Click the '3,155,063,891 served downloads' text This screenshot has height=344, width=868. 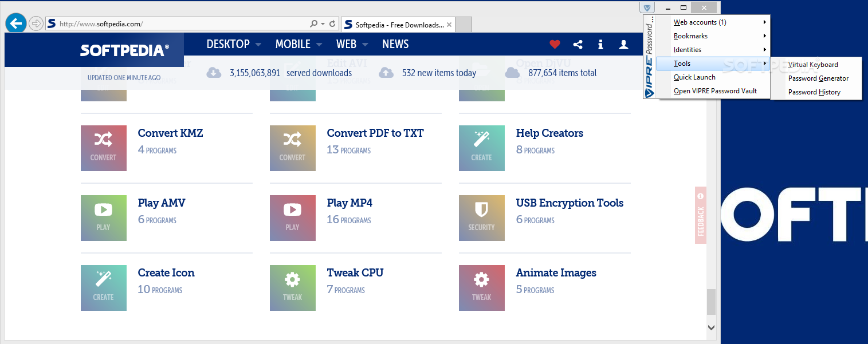290,73
